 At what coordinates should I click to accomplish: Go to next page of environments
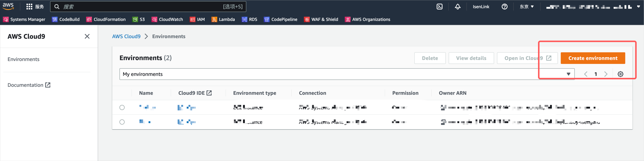point(606,74)
